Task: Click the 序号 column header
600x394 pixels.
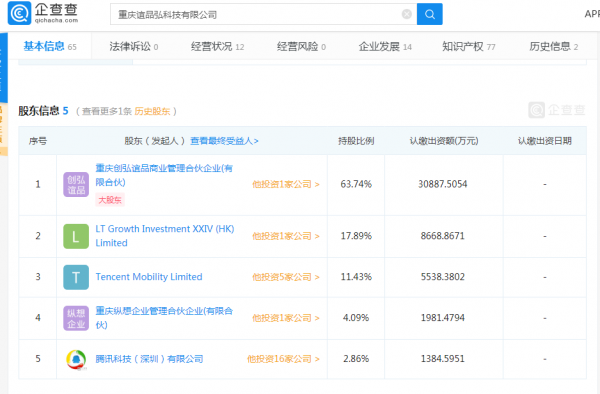Action: [38, 141]
